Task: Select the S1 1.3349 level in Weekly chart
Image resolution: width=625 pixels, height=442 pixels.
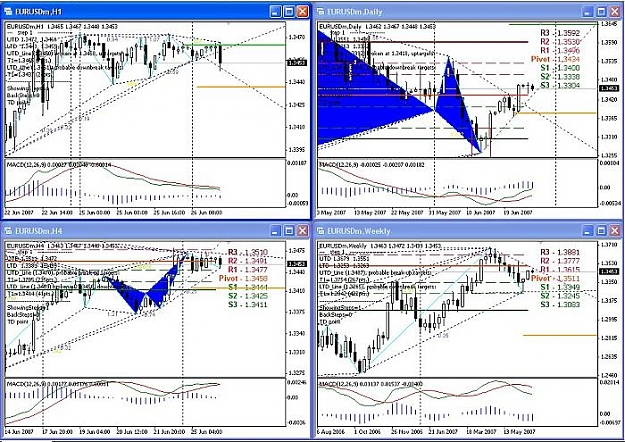Action: click(x=560, y=287)
